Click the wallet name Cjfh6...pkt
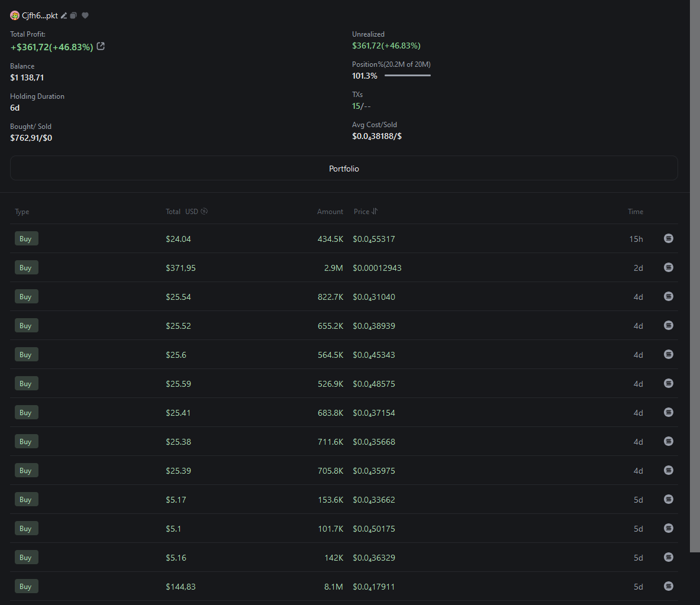 tap(40, 15)
